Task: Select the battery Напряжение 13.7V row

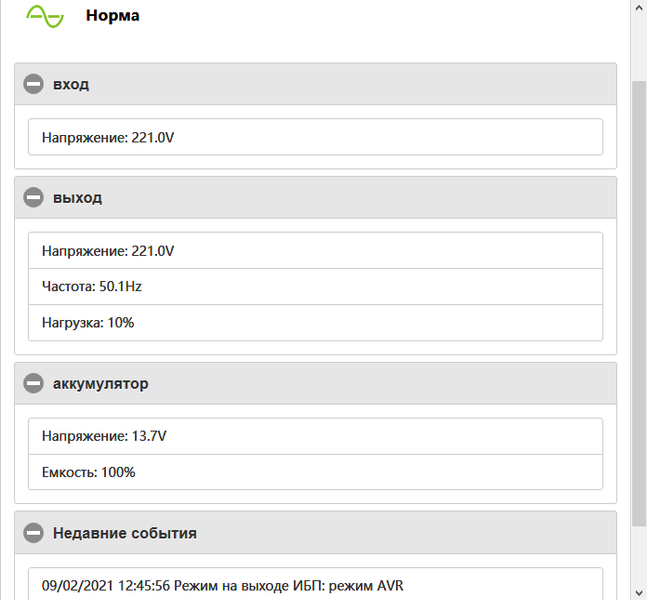Action: pos(315,436)
